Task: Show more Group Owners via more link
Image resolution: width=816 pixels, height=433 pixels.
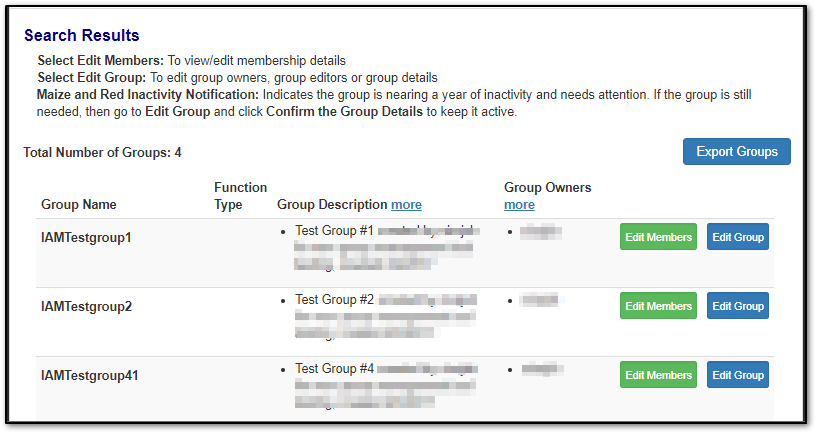Action: (x=519, y=205)
